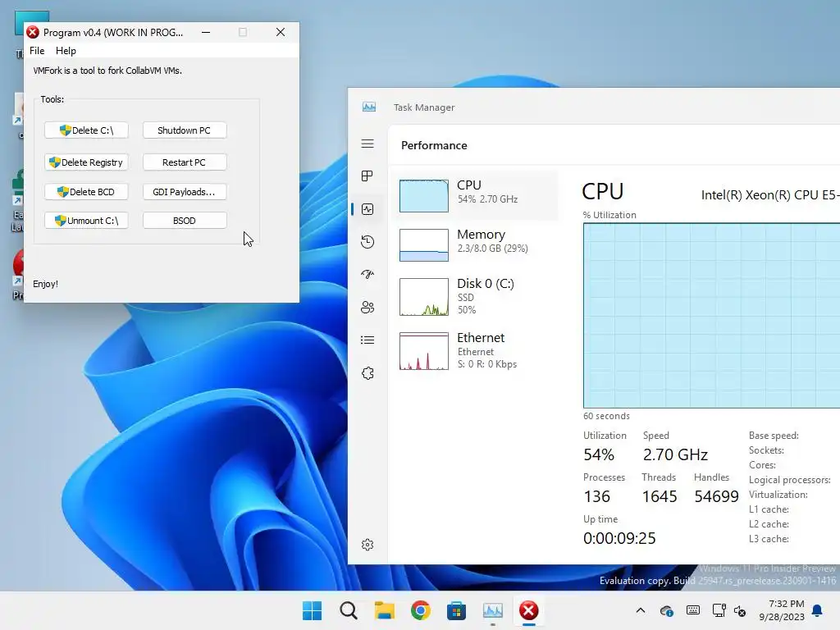
Task: Click the Enjoy! label
Action: point(46,283)
